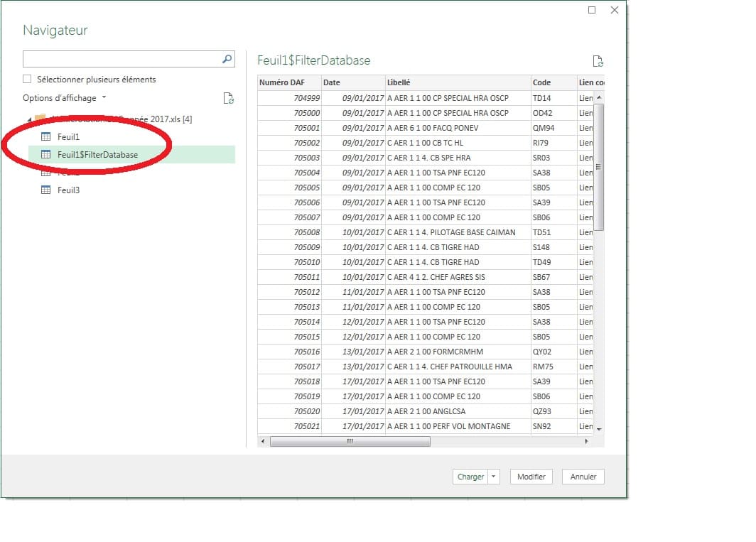This screenshot has height=542, width=756.
Task: Click the horizontal scrollbar thumb of preview
Action: (350, 441)
